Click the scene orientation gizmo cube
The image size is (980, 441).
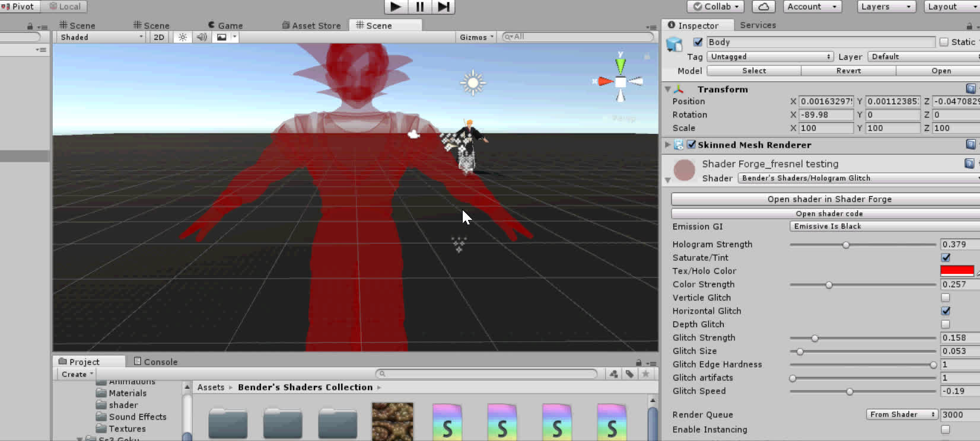tap(621, 82)
